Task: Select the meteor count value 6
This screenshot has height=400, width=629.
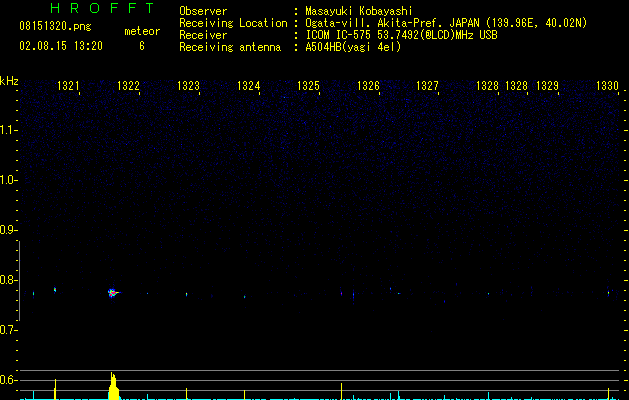Action: tap(142, 46)
